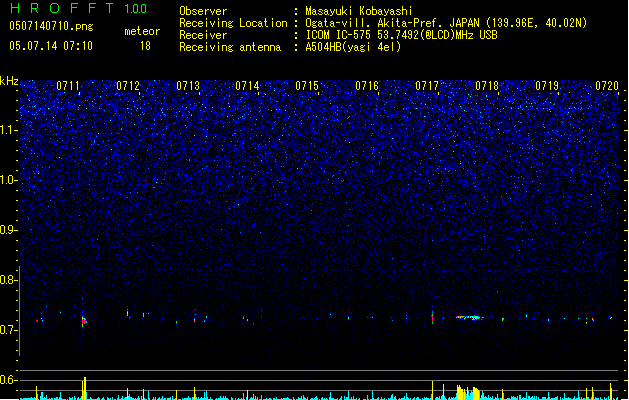The width and height of the screenshot is (629, 400).
Task: Click the 1.1 kHz frequency label
Action: coord(9,130)
